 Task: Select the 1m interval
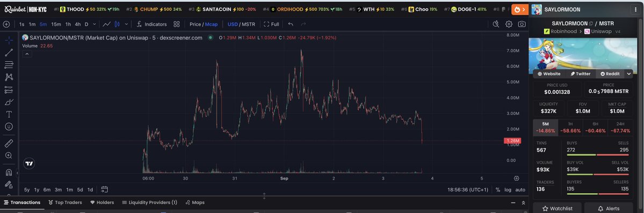(32, 24)
